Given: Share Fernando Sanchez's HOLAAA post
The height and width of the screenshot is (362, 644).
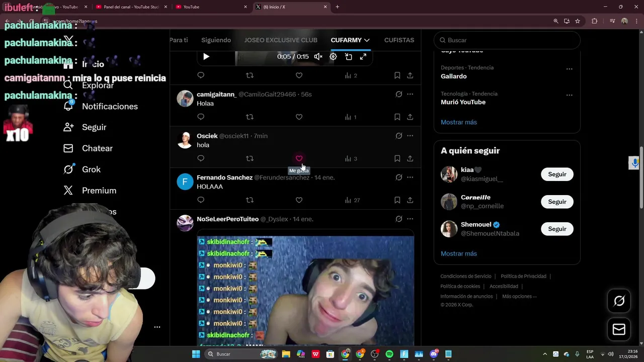Looking at the screenshot, I should tap(410, 200).
